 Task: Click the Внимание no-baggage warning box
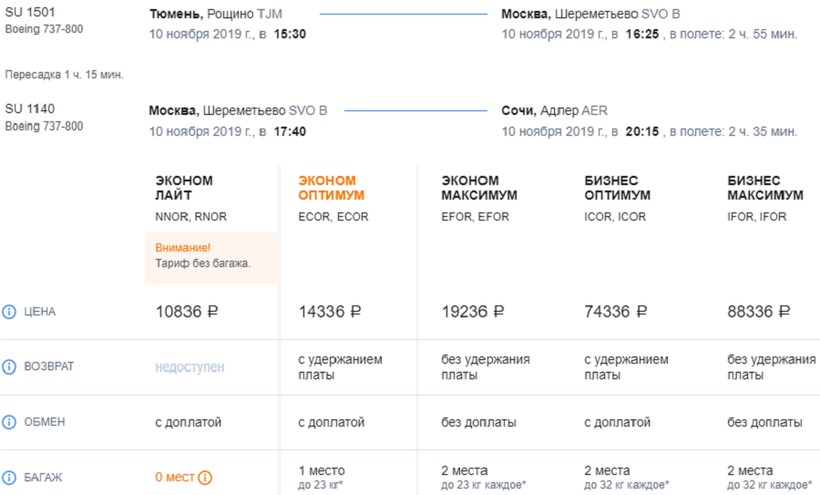(211, 255)
